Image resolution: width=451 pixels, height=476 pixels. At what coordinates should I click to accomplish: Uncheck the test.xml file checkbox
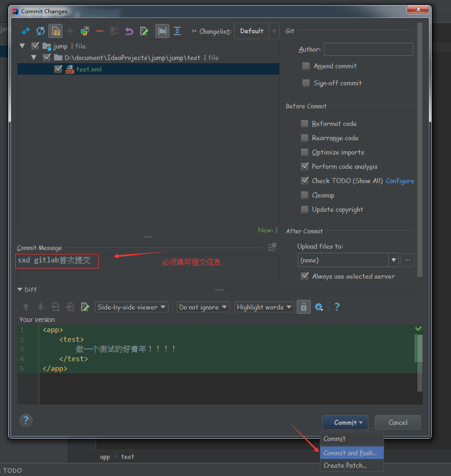pyautogui.click(x=58, y=69)
